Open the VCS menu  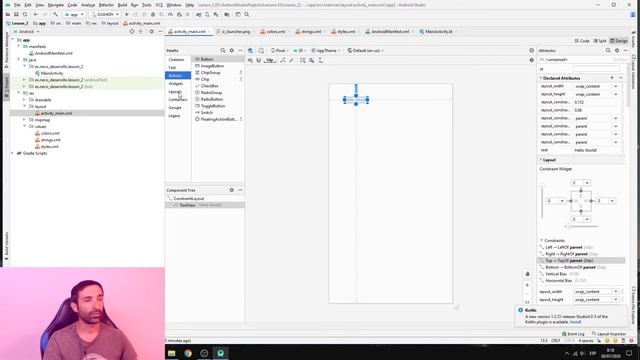click(159, 5)
